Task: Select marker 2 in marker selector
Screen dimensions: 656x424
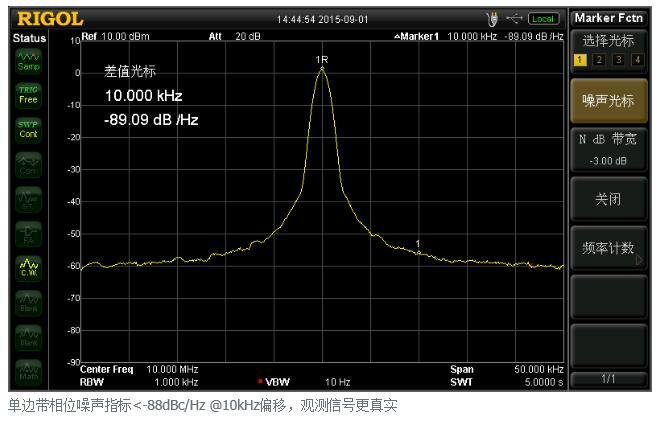Action: pyautogui.click(x=598, y=60)
